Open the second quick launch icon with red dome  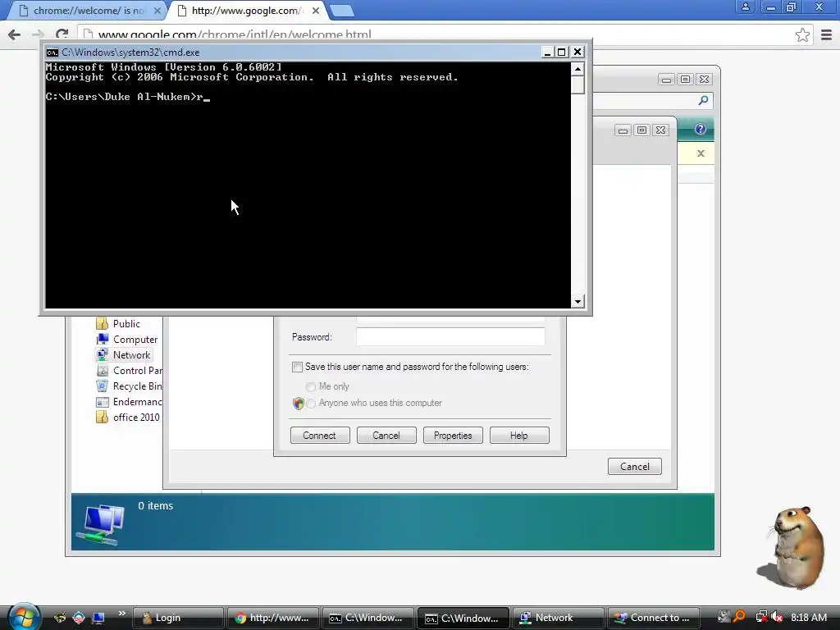[x=79, y=618]
